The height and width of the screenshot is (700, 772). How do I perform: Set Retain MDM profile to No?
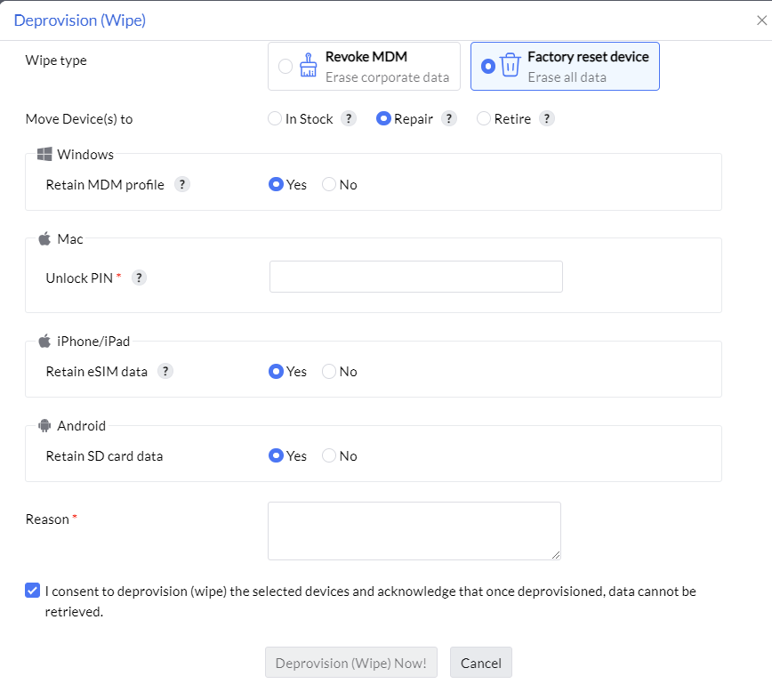click(329, 185)
